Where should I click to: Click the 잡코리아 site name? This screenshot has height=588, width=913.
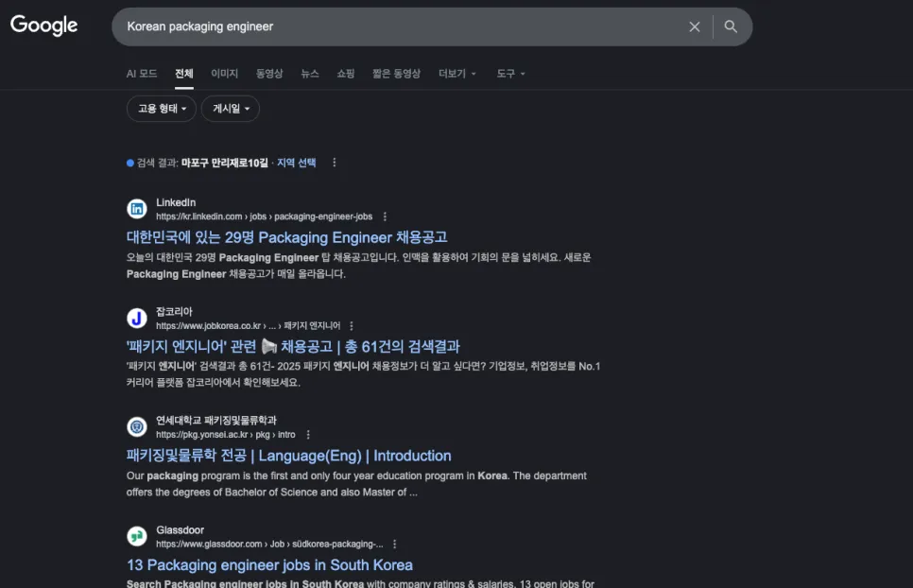[x=174, y=311]
